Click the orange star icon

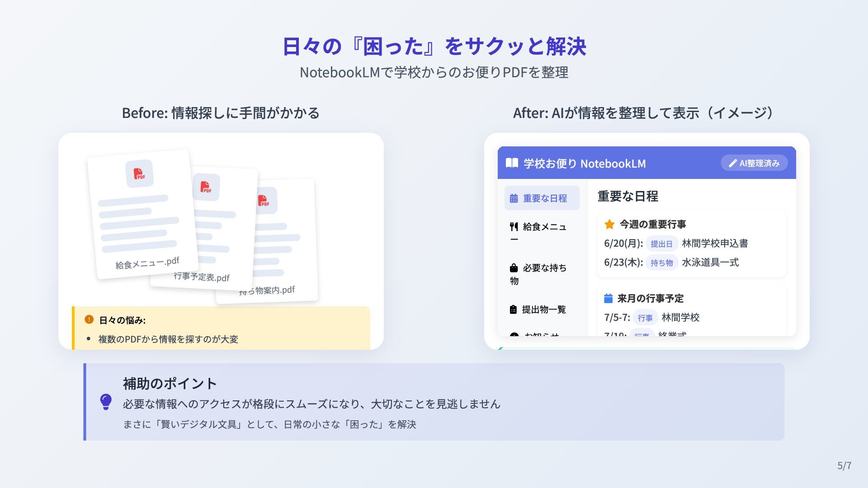coord(609,224)
